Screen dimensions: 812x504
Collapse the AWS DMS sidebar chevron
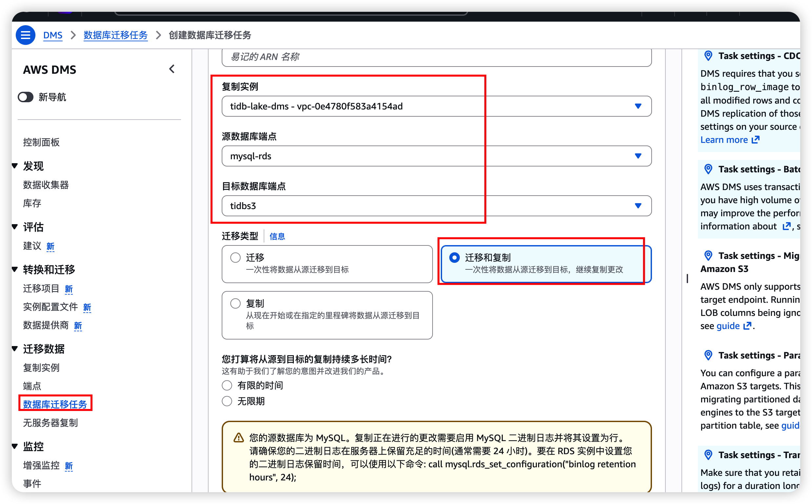click(x=172, y=69)
